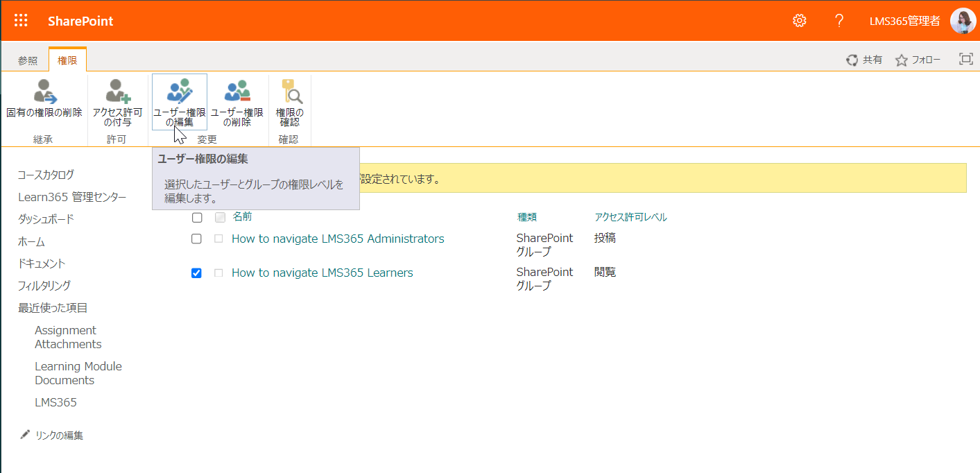This screenshot has width=980, height=473.
Task: Toggle the focus on content icon
Action: click(x=965, y=60)
